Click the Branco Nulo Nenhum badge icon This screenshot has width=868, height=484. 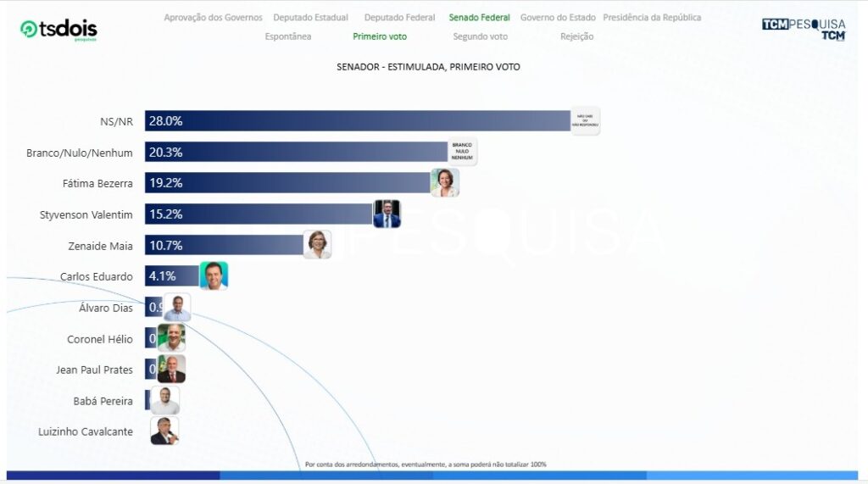(x=462, y=152)
